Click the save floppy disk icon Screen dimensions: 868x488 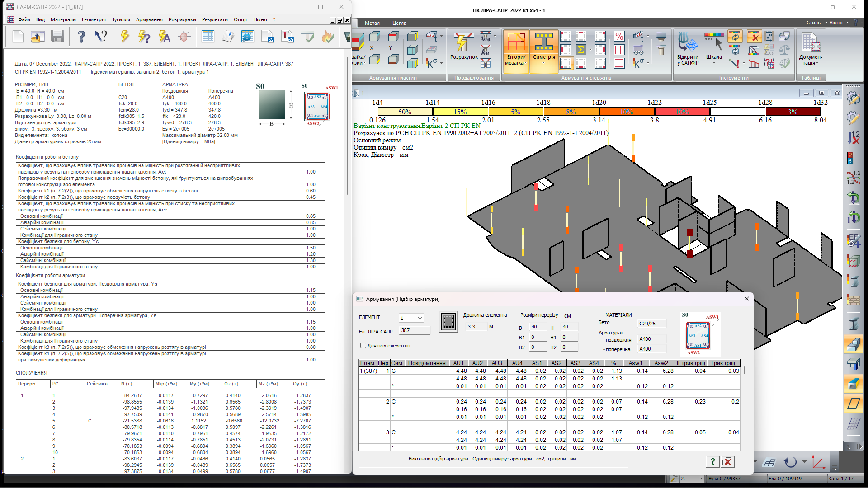[x=57, y=36]
